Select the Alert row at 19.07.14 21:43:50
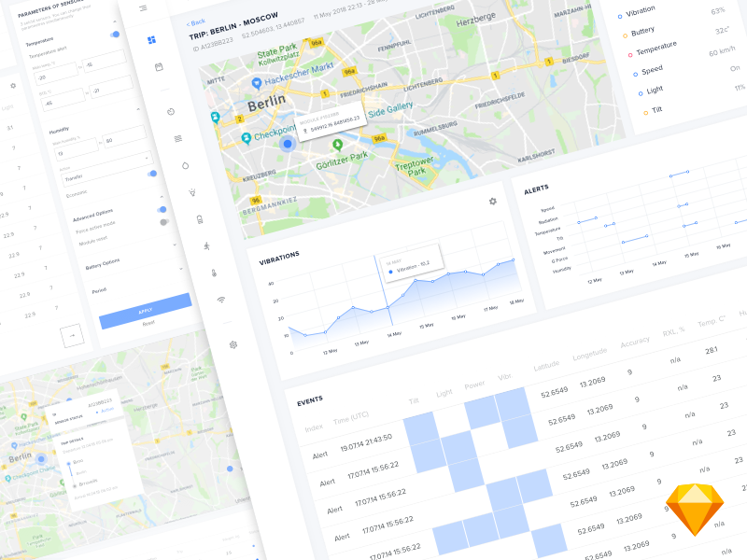The width and height of the screenshot is (747, 560). pyautogui.click(x=353, y=446)
